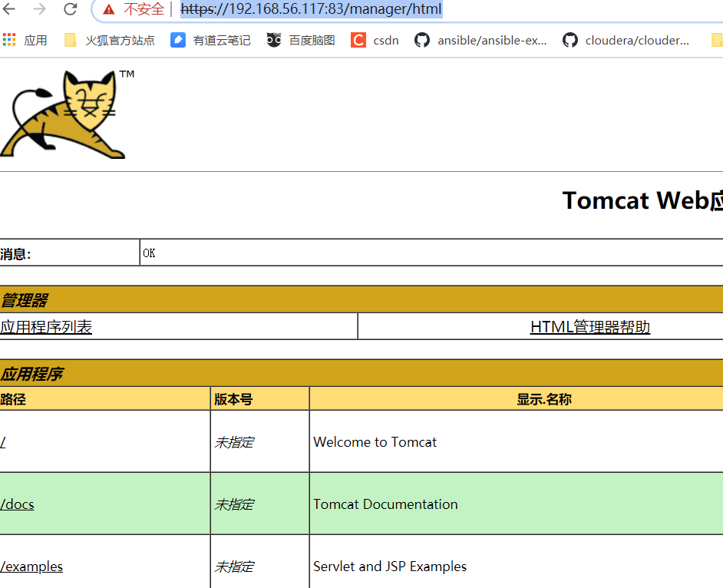The width and height of the screenshot is (723, 588).
Task: Select the Tomcat Documentation cell
Action: point(517,504)
